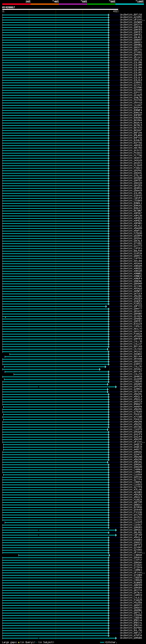Click the Large gaps legend text
This screenshot has width=146, height=644.
click(x=28, y=642)
